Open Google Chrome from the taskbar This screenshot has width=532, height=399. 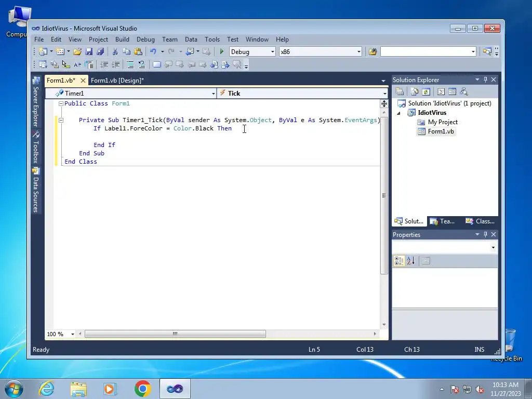pos(142,389)
